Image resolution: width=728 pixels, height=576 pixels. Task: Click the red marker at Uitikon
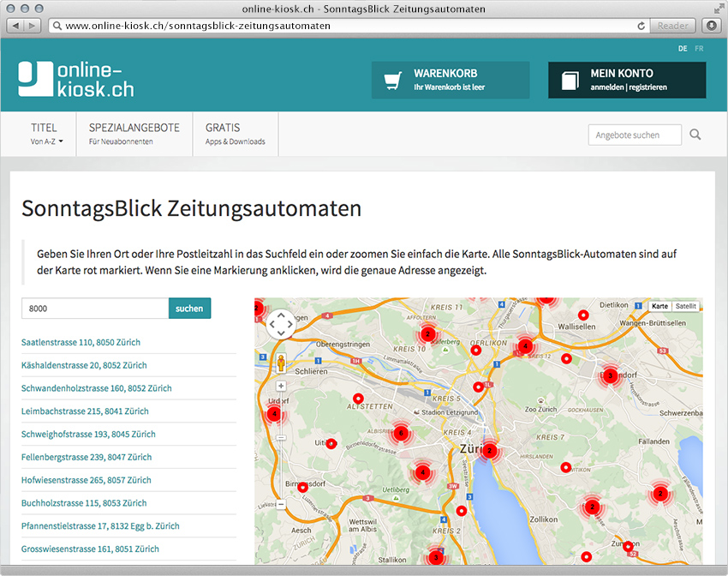pyautogui.click(x=331, y=444)
